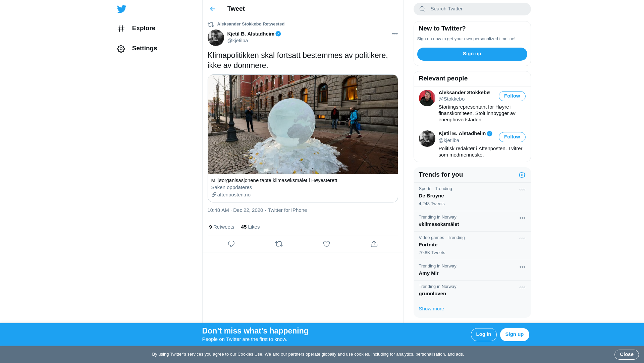Click Show more under trends
This screenshot has width=644, height=363.
(x=431, y=309)
